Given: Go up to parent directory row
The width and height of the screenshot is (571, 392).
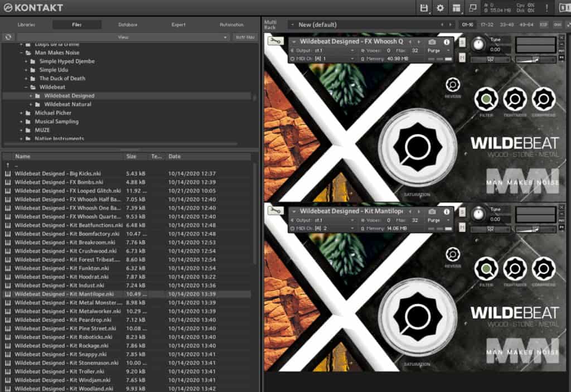Looking at the screenshot, I should pyautogui.click(x=127, y=165).
